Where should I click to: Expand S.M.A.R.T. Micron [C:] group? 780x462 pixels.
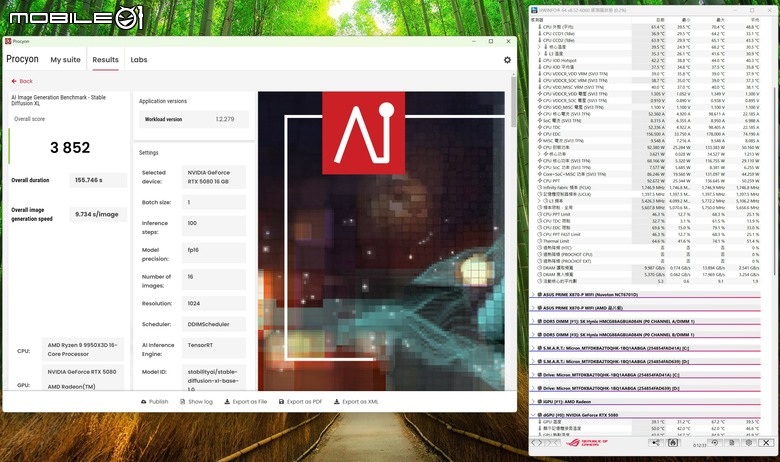[x=533, y=348]
